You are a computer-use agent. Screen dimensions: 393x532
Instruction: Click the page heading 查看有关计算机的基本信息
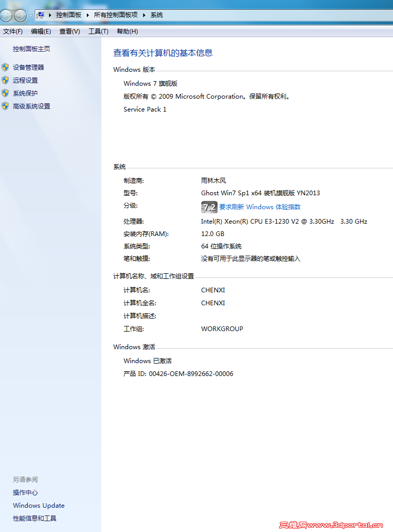pos(163,53)
